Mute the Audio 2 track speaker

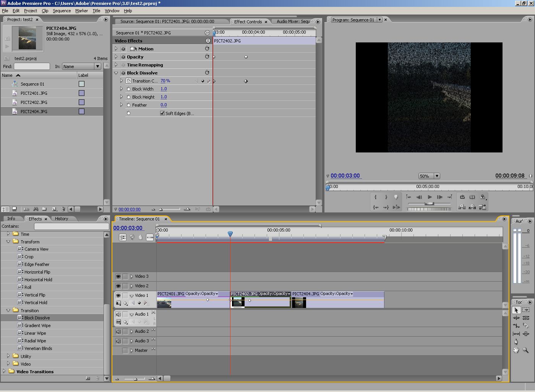[x=118, y=331]
